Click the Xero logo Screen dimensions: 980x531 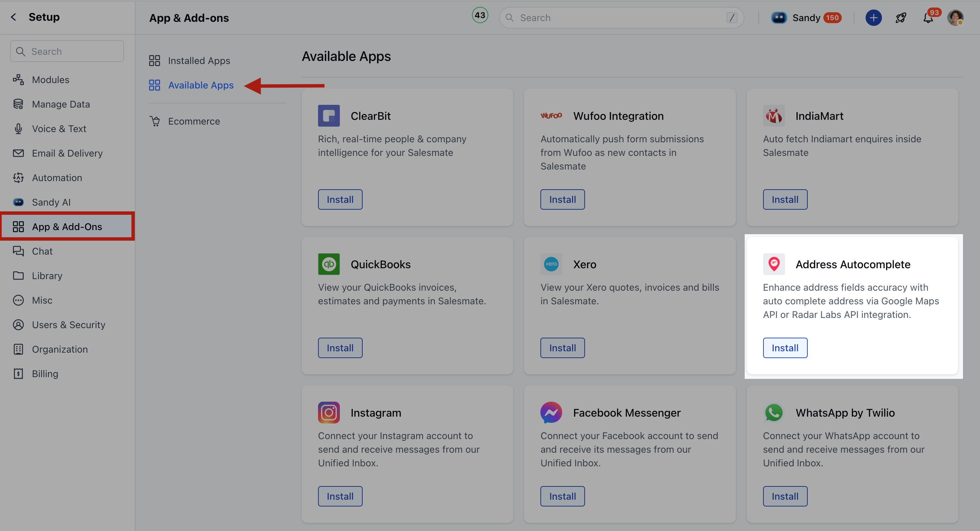point(551,264)
